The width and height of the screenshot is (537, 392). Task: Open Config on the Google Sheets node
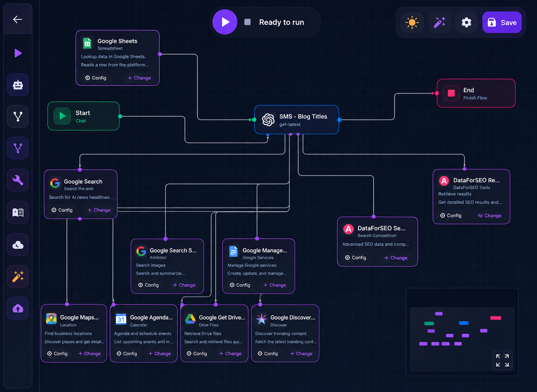coord(96,78)
